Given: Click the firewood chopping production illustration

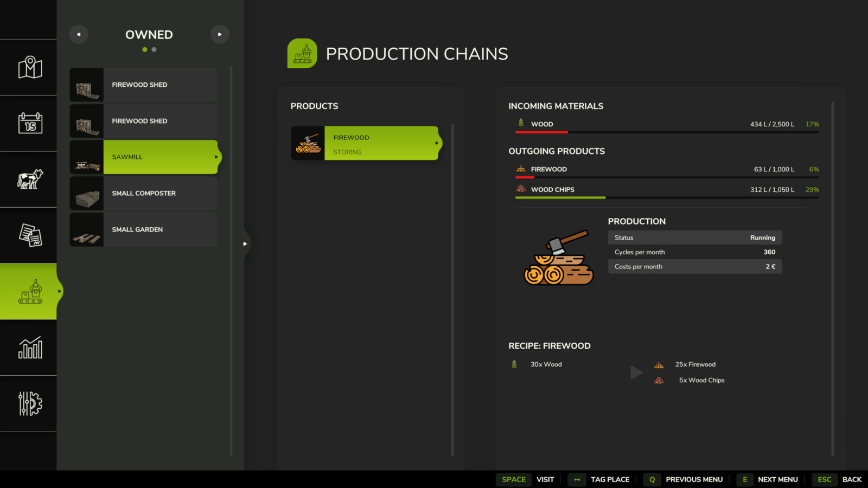Looking at the screenshot, I should click(x=558, y=256).
